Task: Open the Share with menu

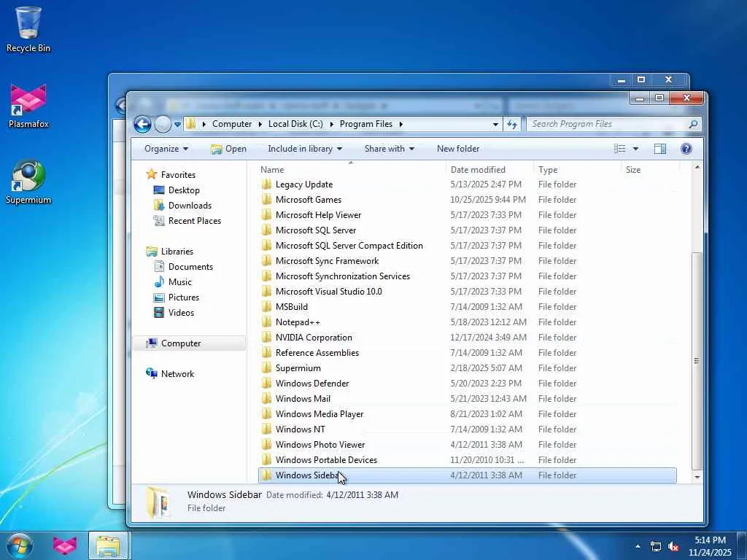Action: pyautogui.click(x=390, y=149)
